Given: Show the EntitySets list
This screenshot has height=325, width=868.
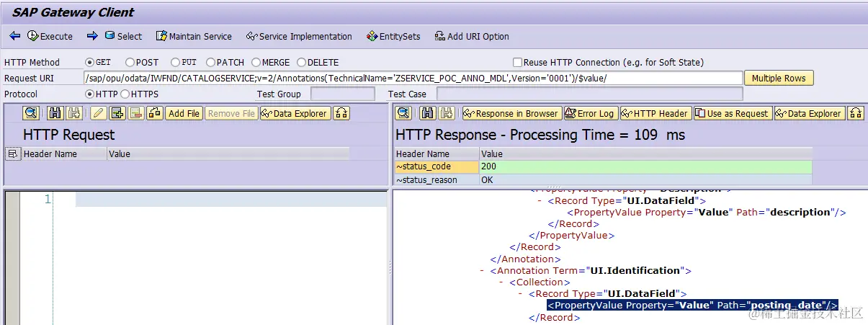Looking at the screenshot, I should click(x=393, y=36).
